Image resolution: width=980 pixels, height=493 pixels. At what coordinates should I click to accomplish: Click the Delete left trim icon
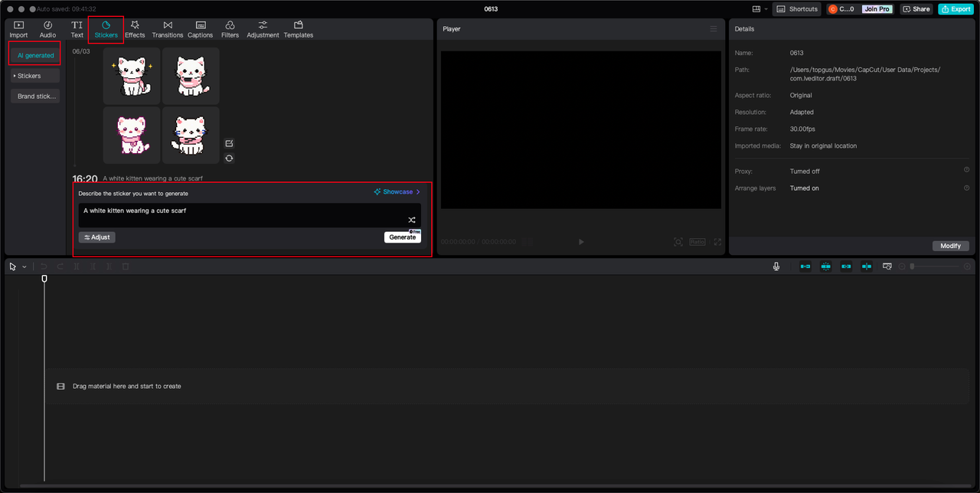(x=93, y=266)
